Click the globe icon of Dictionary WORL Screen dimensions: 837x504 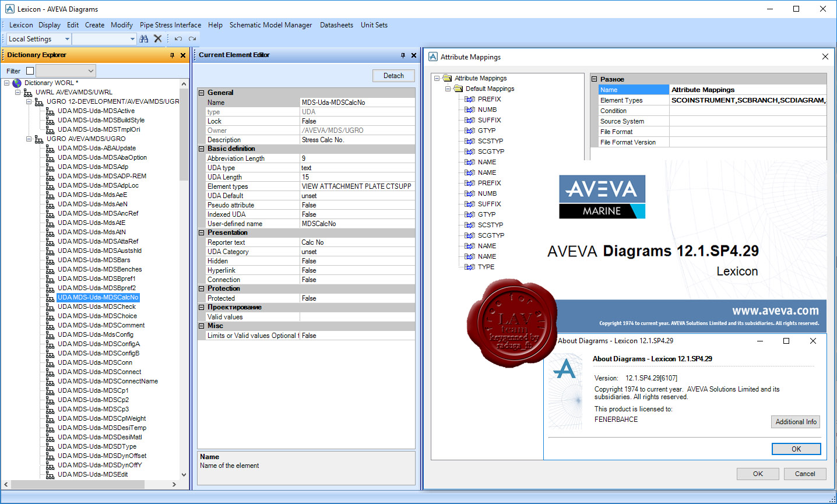tap(17, 83)
